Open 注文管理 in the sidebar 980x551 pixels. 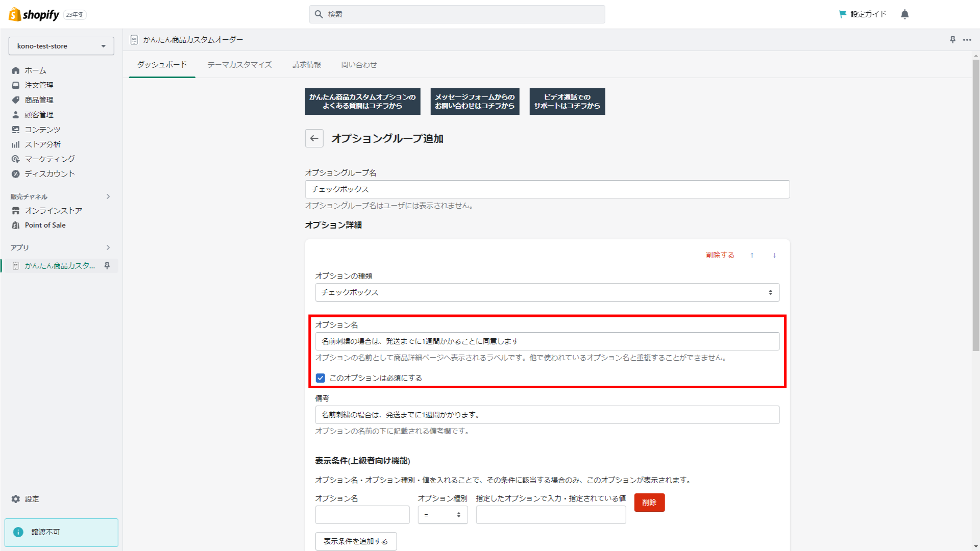coord(38,85)
